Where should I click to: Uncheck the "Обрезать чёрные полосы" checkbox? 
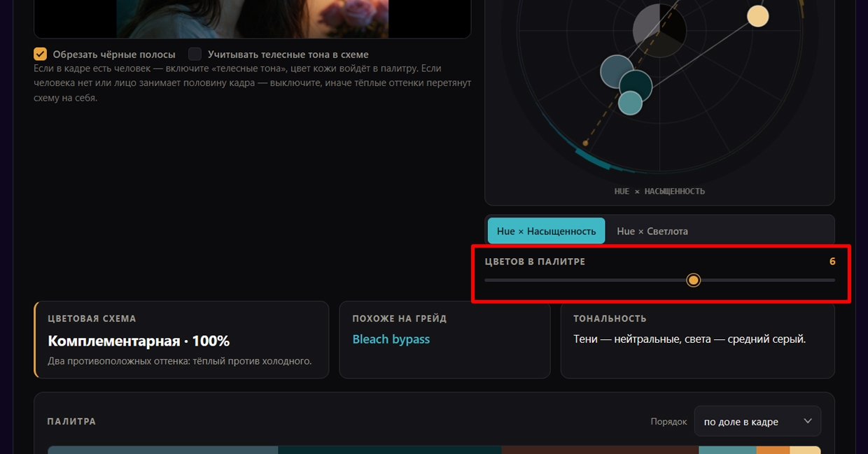pos(41,54)
